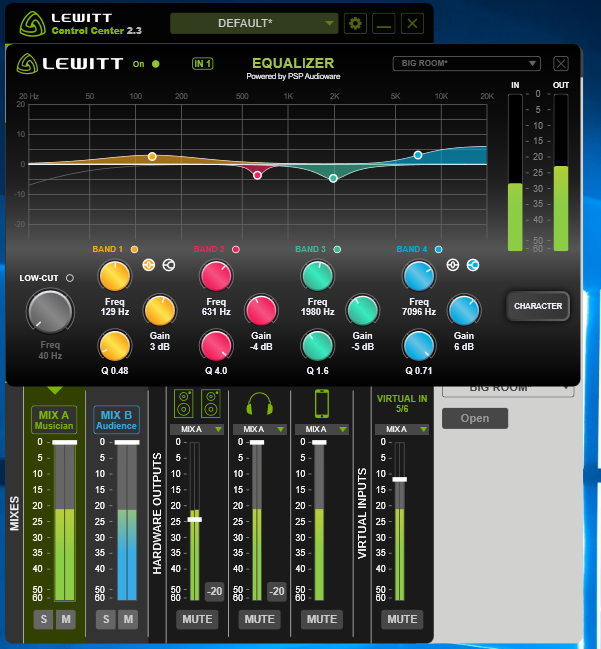The image size is (601, 649).
Task: Click the Band 2 Gain knob
Action: (x=261, y=310)
